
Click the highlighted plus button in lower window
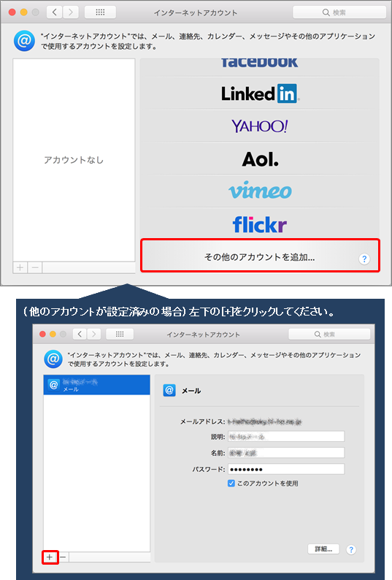[50, 557]
